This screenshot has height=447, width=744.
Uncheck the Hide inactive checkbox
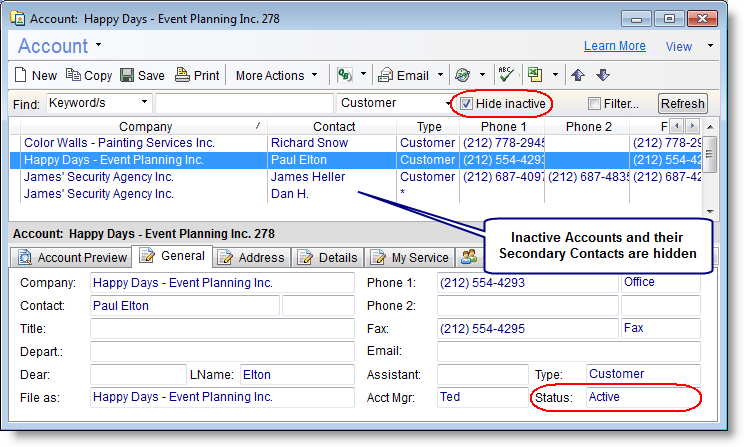tap(466, 103)
